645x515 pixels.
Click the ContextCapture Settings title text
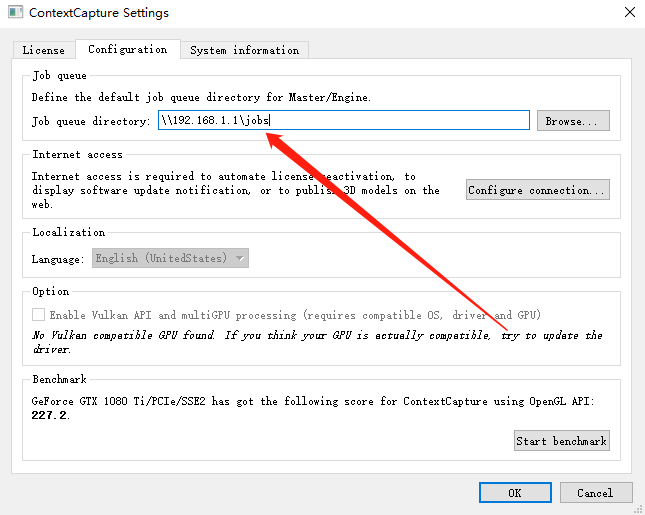[x=98, y=13]
